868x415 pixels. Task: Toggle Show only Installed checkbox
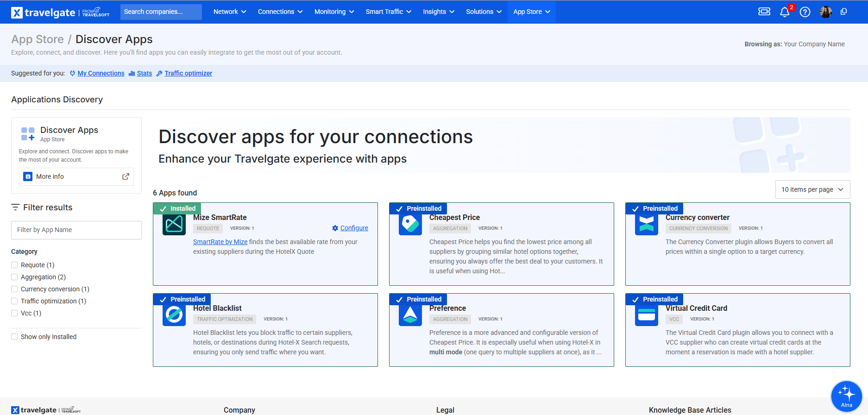[14, 337]
